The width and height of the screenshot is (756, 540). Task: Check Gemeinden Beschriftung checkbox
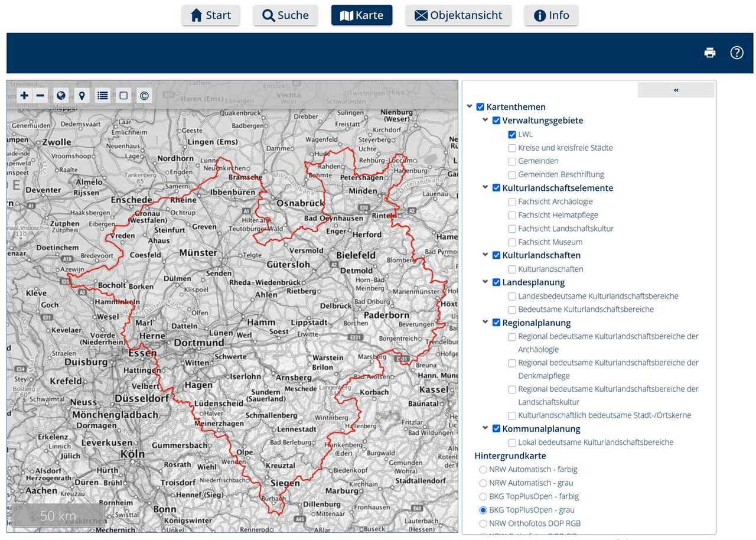512,175
